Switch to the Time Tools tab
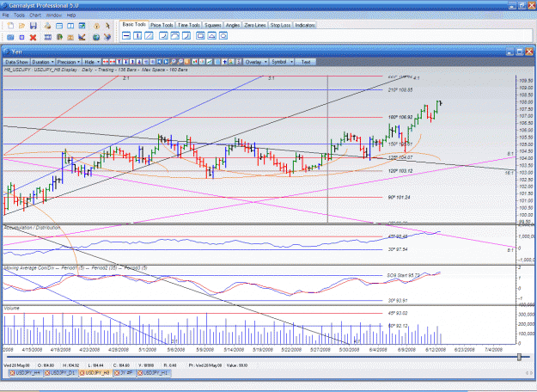 [189, 25]
